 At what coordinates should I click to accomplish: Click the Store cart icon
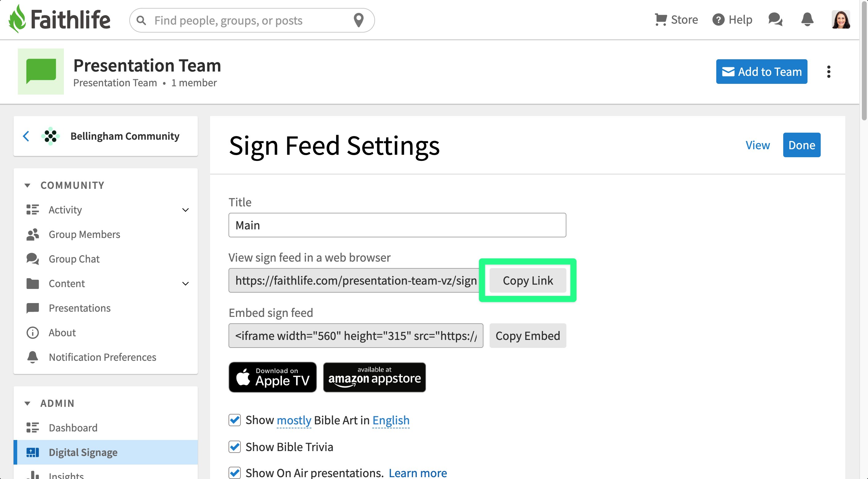660,20
